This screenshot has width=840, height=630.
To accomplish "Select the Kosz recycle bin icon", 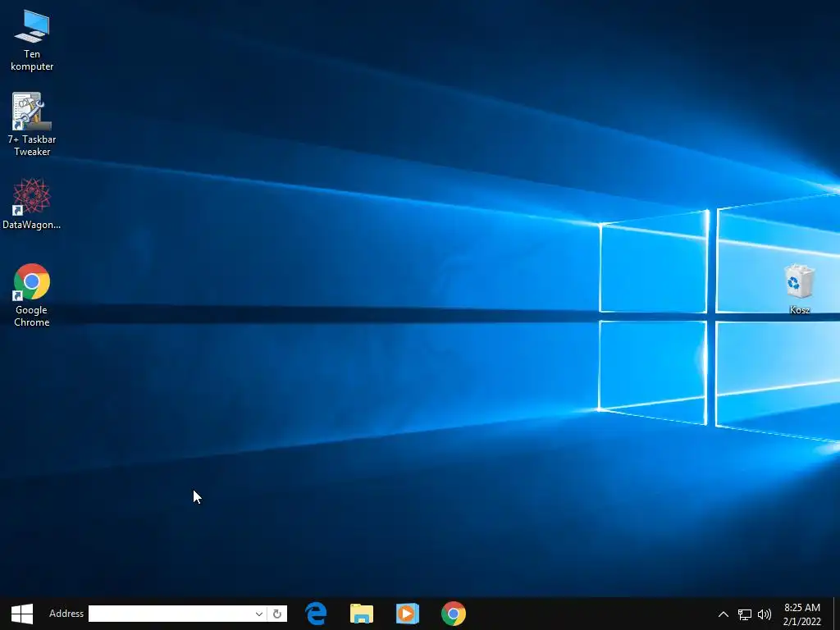I will [x=799, y=289].
